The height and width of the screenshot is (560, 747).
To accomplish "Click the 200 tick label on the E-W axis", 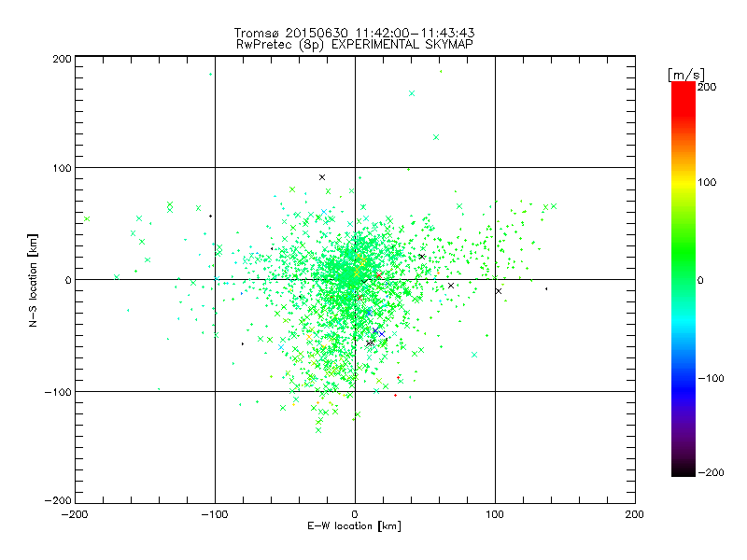I will [x=635, y=514].
